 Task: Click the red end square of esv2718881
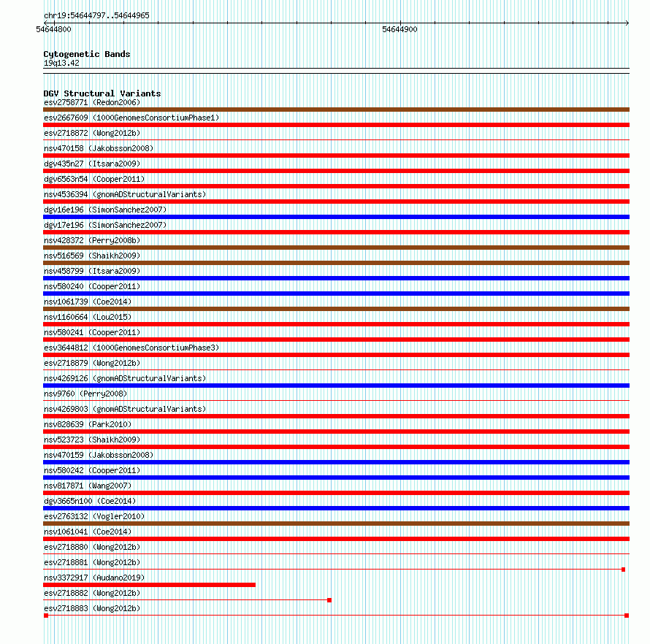pos(623,570)
